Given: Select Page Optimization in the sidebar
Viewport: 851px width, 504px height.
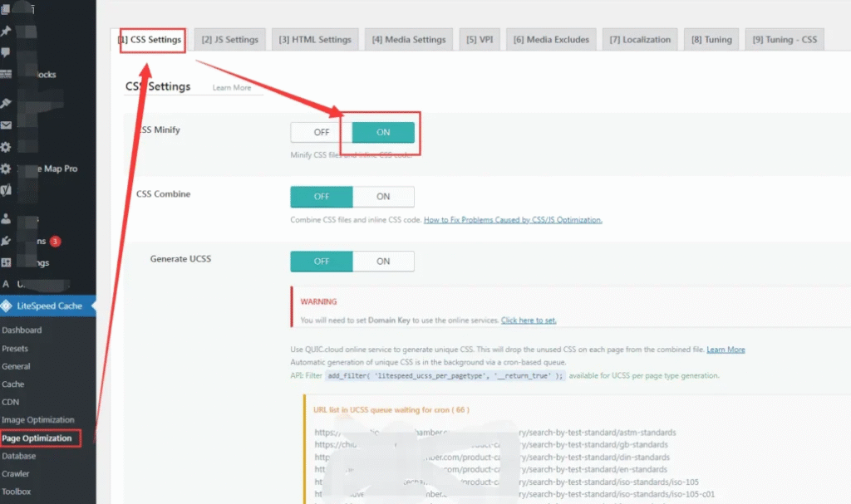Looking at the screenshot, I should click(x=37, y=438).
